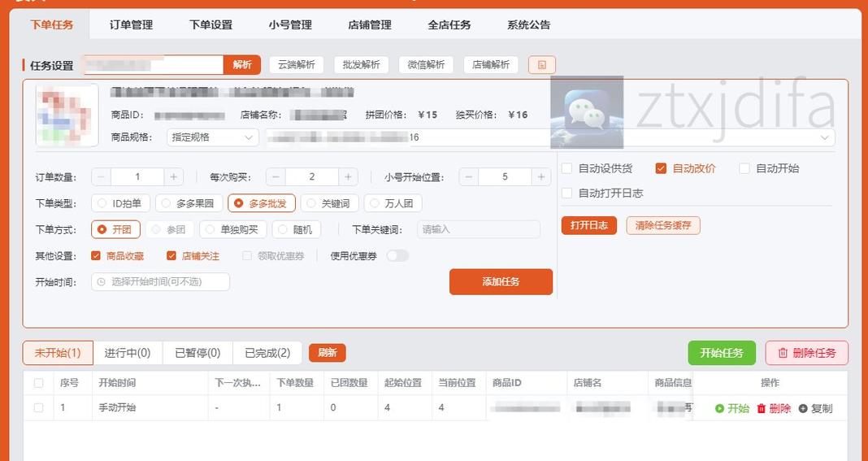Decrease order quantity with minus button
Screen dimensions: 868x461
tap(102, 176)
